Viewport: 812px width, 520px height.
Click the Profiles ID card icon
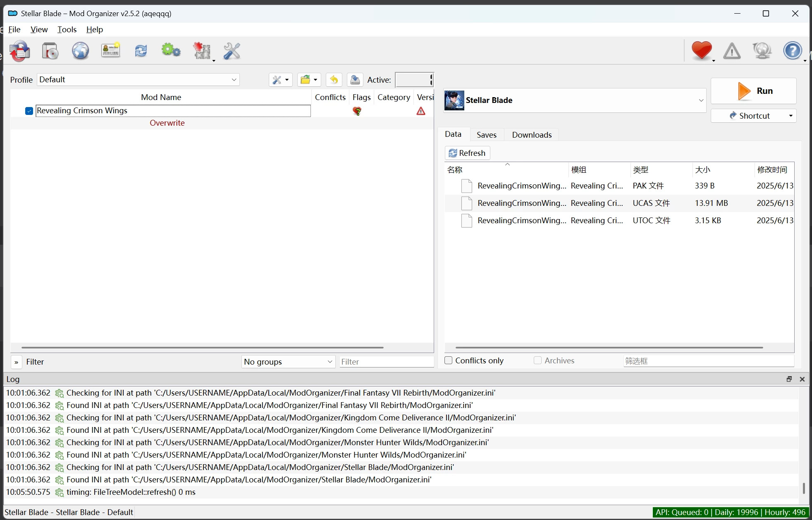click(110, 51)
